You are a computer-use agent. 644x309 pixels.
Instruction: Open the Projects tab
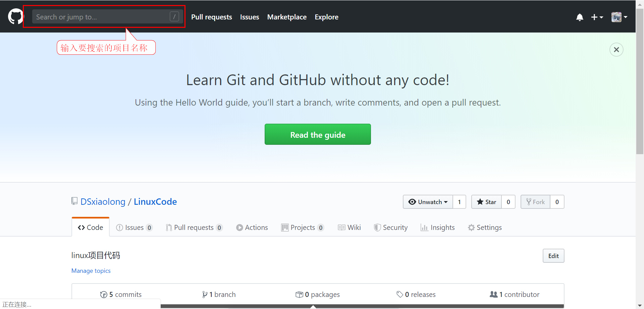tap(303, 228)
